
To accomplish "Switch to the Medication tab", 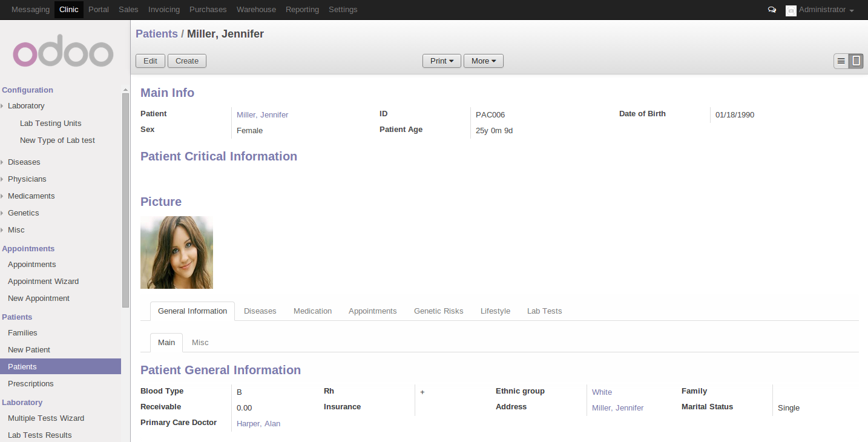I will (x=313, y=311).
